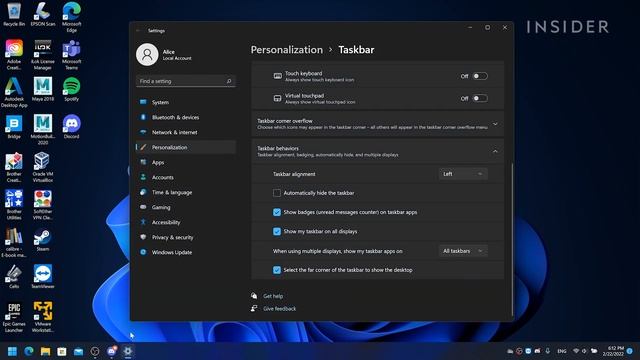This screenshot has width=640, height=360.
Task: Uncheck Show my taskbar on all displays
Action: click(277, 231)
